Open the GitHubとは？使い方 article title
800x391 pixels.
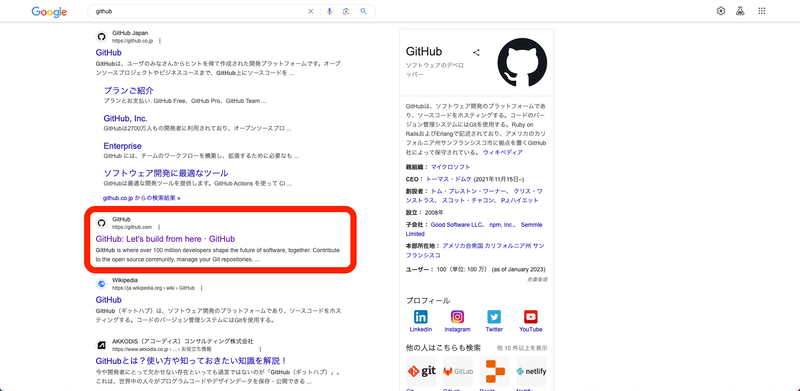click(191, 360)
